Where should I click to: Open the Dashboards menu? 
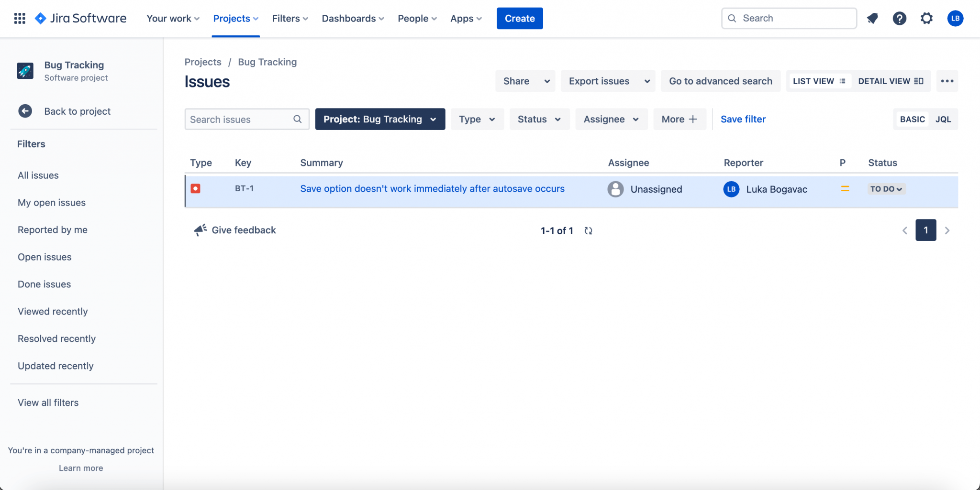coord(352,18)
